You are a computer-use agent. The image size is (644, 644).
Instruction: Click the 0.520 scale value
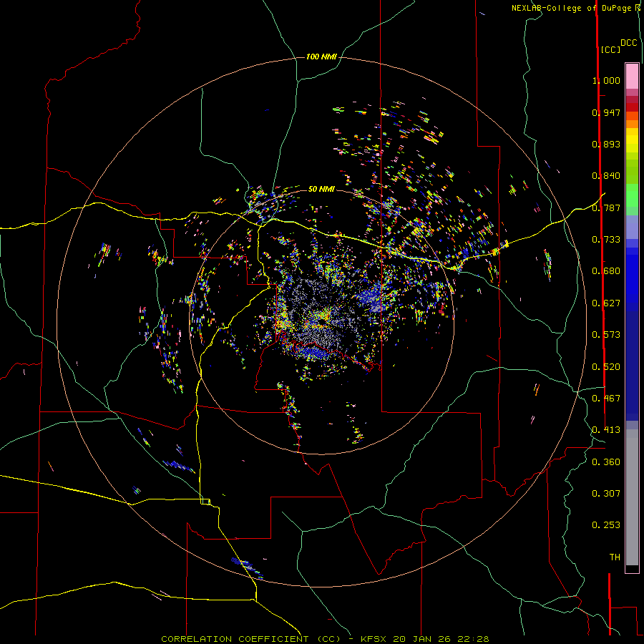pyautogui.click(x=606, y=367)
